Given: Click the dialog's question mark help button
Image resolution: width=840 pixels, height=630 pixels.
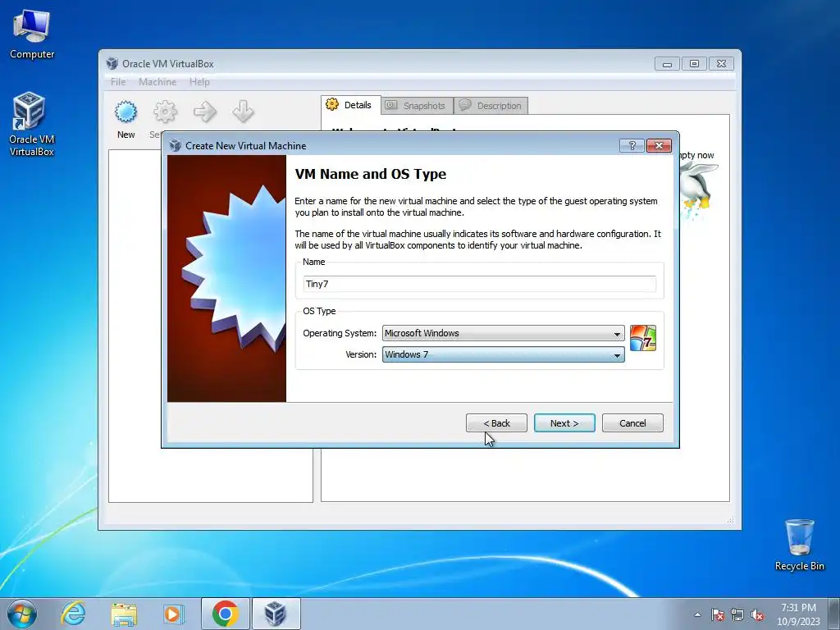Looking at the screenshot, I should pyautogui.click(x=632, y=146).
